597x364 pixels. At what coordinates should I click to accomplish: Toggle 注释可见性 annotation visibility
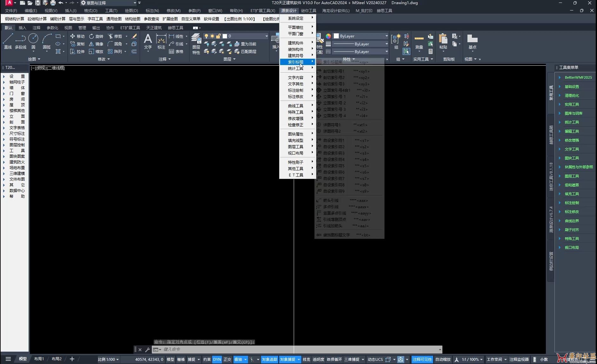(422, 359)
